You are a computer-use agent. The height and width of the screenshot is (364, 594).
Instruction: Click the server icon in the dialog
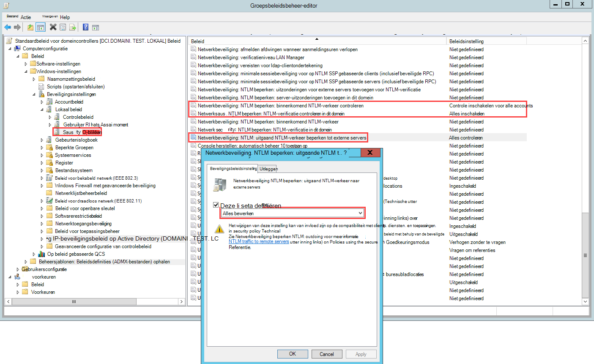click(220, 185)
